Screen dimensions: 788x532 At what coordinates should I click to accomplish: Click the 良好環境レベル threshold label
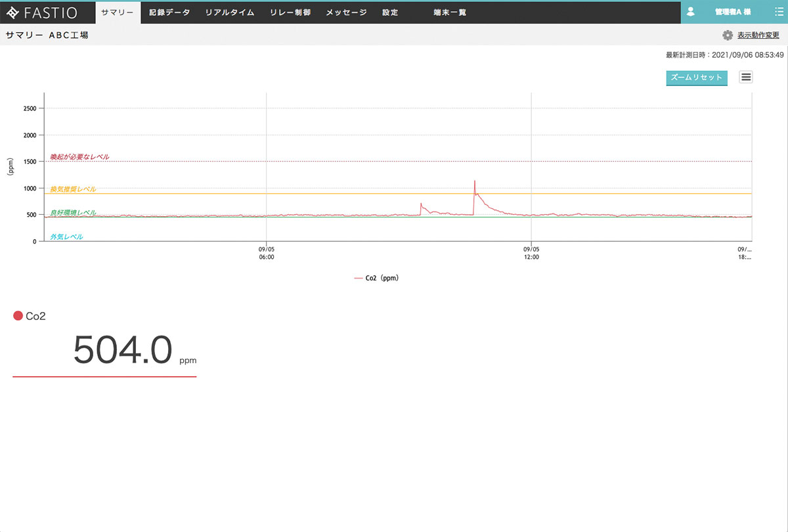[73, 213]
